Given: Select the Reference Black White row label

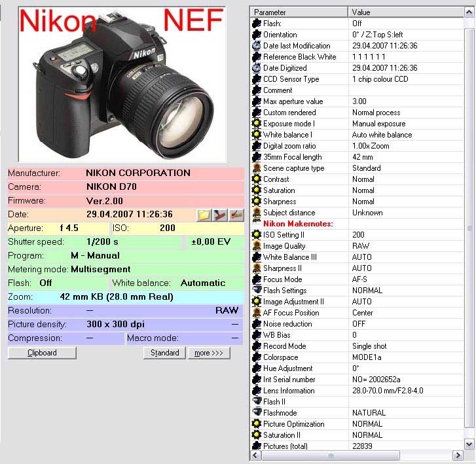Looking at the screenshot, I should [300, 57].
